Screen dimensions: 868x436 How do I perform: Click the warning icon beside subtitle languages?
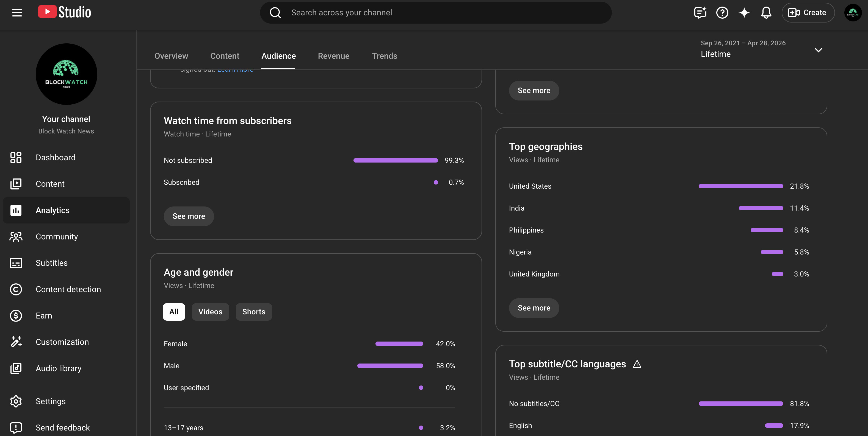pos(637,364)
